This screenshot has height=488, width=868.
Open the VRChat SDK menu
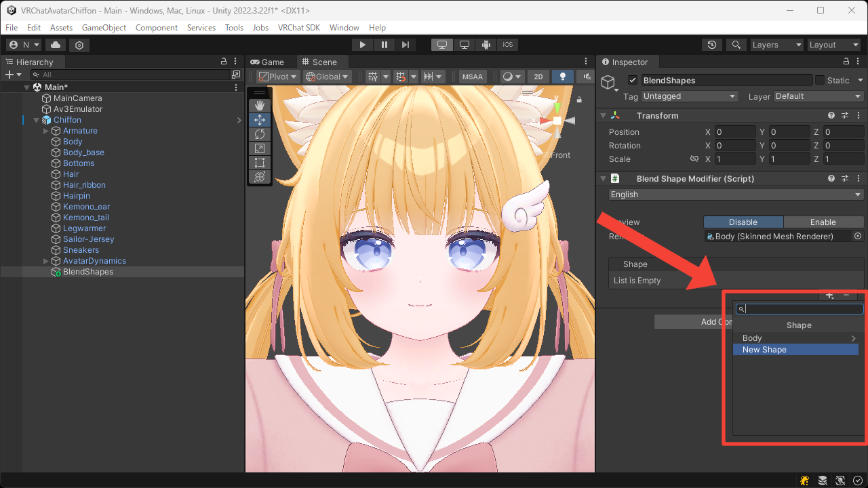click(298, 28)
